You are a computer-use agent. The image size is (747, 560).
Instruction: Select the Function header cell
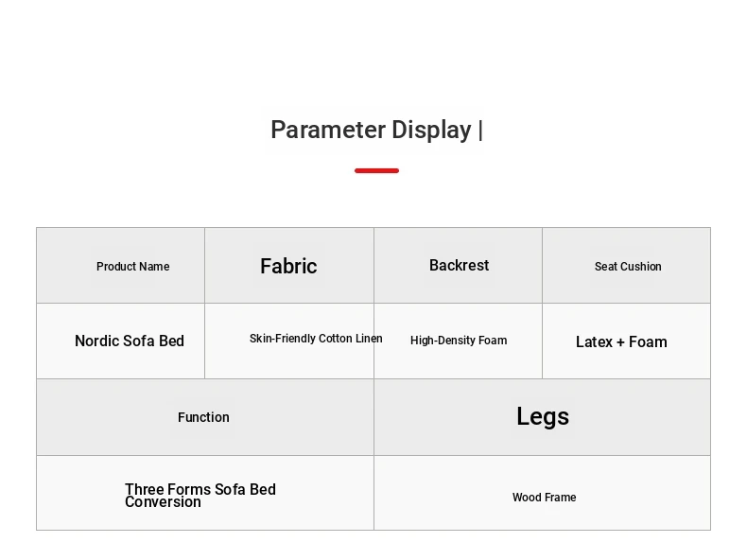click(205, 417)
